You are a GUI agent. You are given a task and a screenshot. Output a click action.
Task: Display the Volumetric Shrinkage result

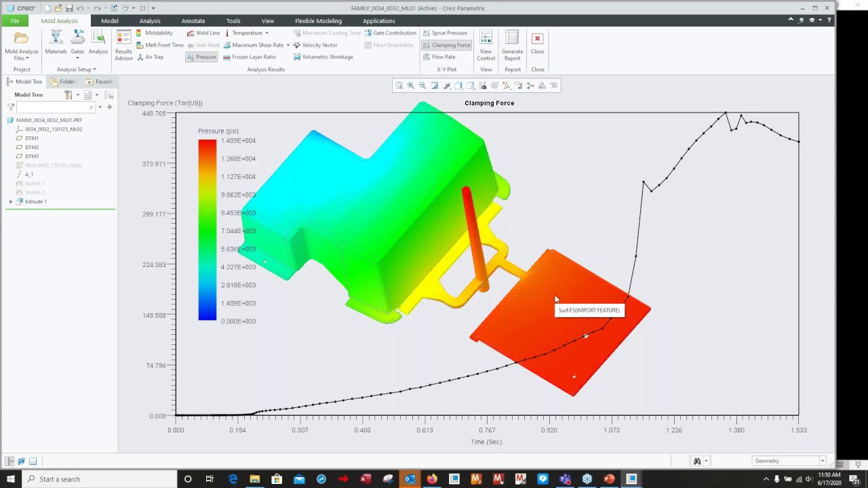pos(323,57)
